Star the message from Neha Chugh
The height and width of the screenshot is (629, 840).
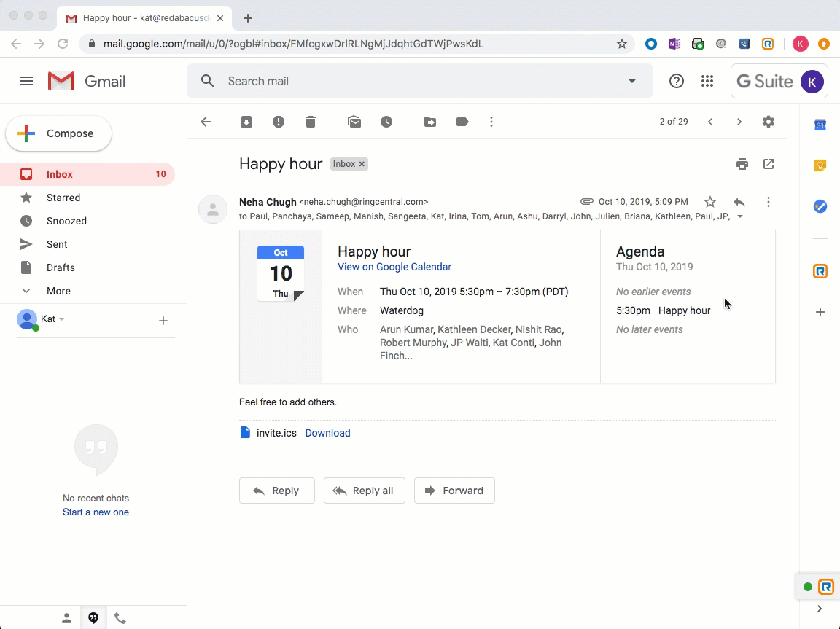tap(710, 202)
